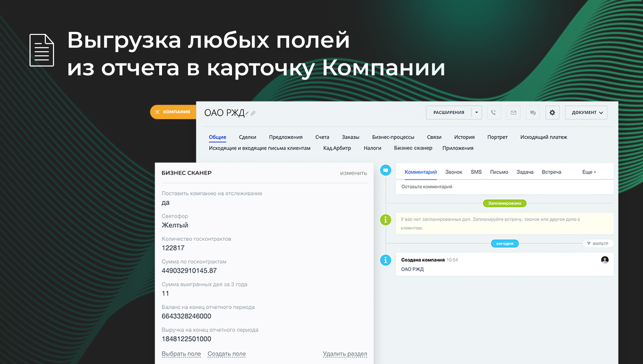643x364 pixels.
Task: Open the settings gear icon
Action: pos(552,112)
